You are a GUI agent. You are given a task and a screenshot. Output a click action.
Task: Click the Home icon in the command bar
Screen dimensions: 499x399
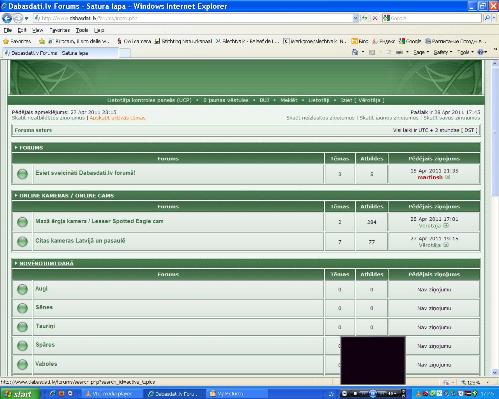(x=355, y=52)
